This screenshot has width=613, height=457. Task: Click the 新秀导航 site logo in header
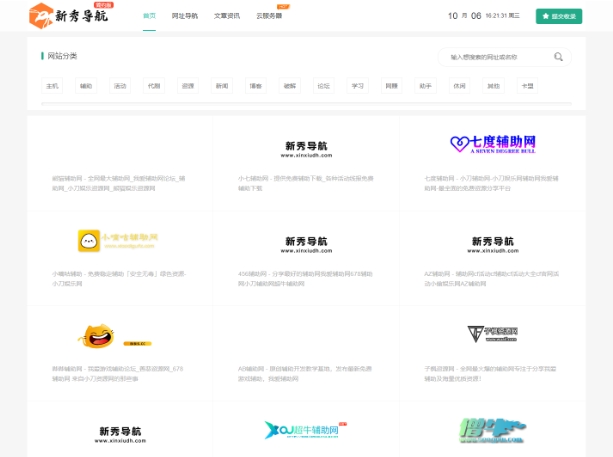69,16
